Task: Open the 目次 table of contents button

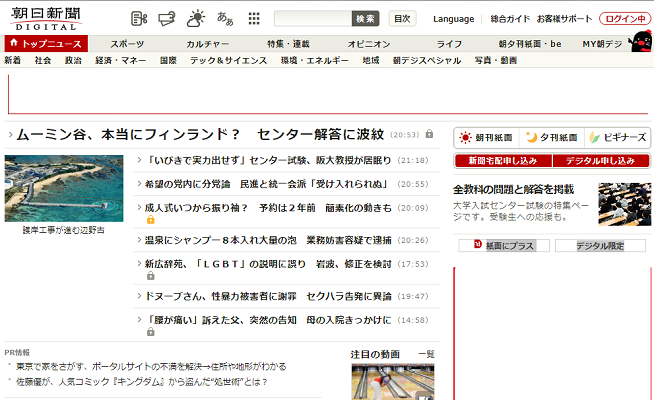Action: (402, 19)
